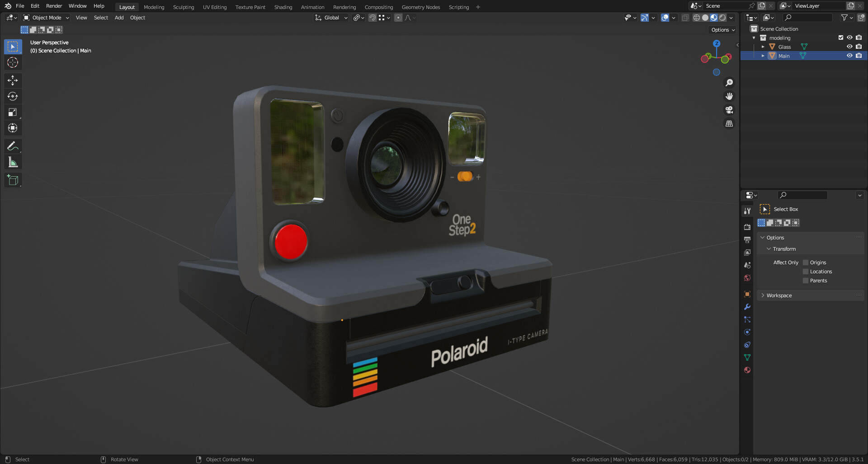Expand the Main collection tree item
Screen dimensions: 868x464
(763, 56)
